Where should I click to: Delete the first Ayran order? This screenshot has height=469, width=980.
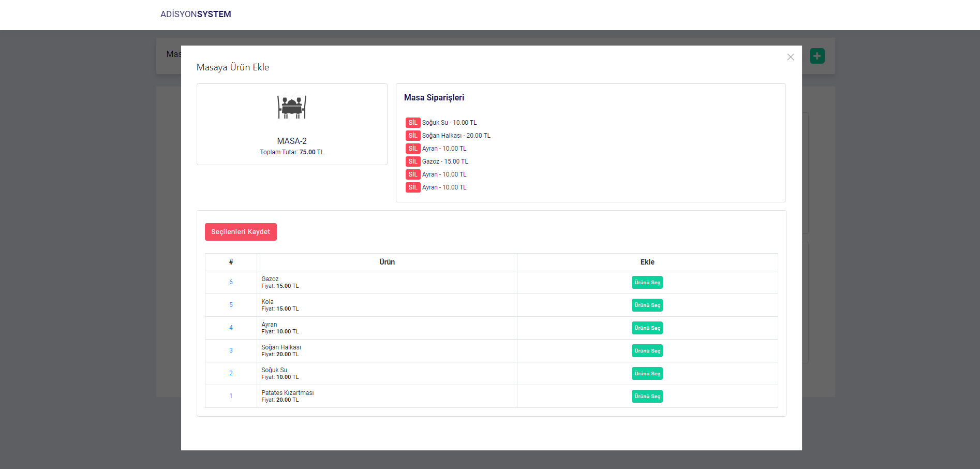click(x=412, y=149)
